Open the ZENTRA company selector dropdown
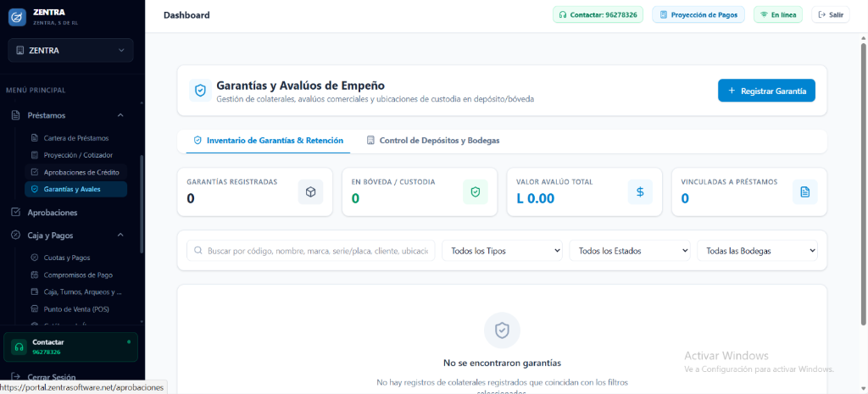This screenshot has width=868, height=394. tap(71, 50)
